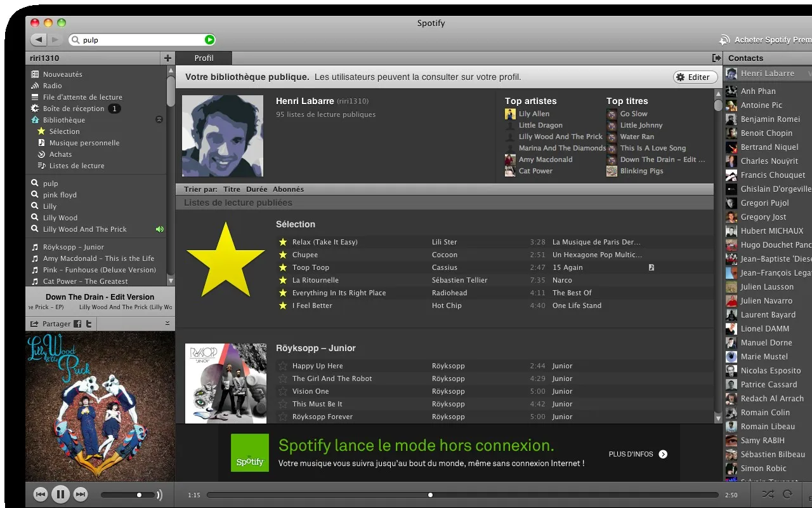Click the search field containing pulp
This screenshot has width=812, height=508.
(x=142, y=40)
